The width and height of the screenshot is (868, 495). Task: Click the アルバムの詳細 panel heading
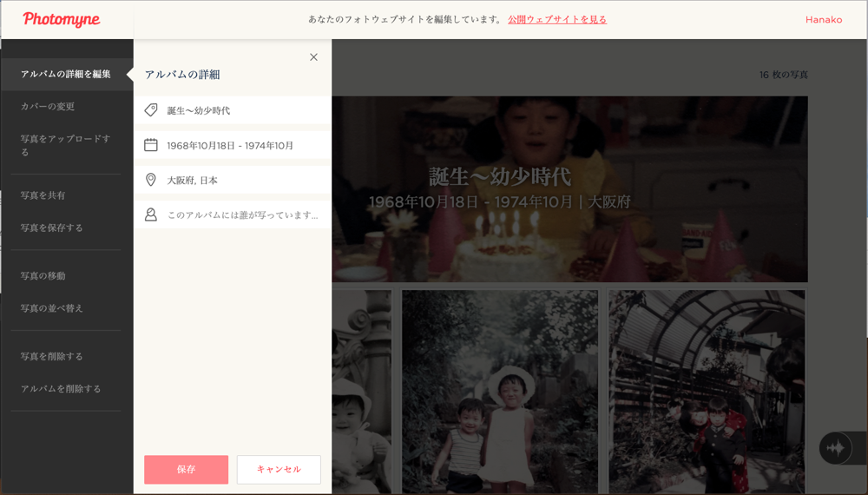pyautogui.click(x=182, y=74)
